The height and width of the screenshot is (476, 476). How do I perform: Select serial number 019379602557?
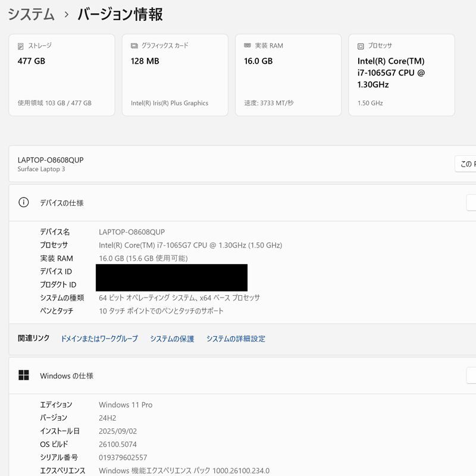[x=123, y=457]
